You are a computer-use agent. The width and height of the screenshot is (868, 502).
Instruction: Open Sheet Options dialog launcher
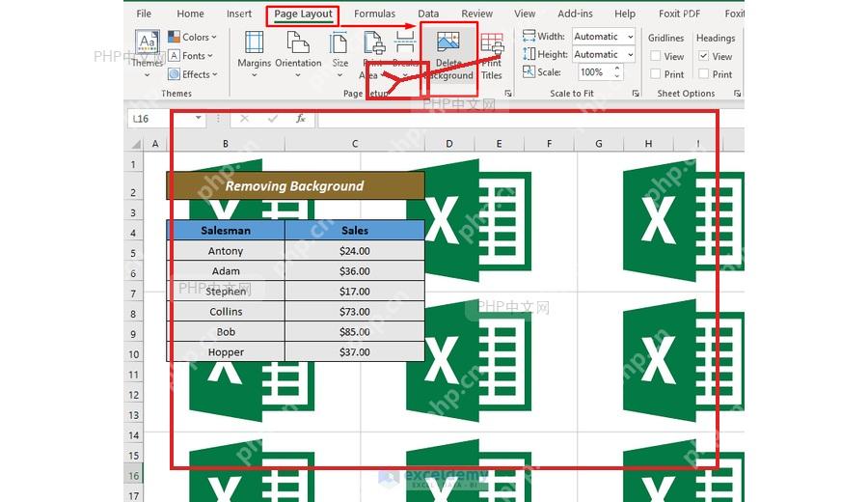[x=737, y=94]
